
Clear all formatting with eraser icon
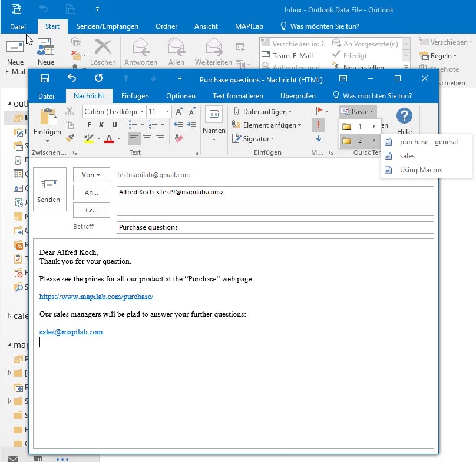coord(179,138)
